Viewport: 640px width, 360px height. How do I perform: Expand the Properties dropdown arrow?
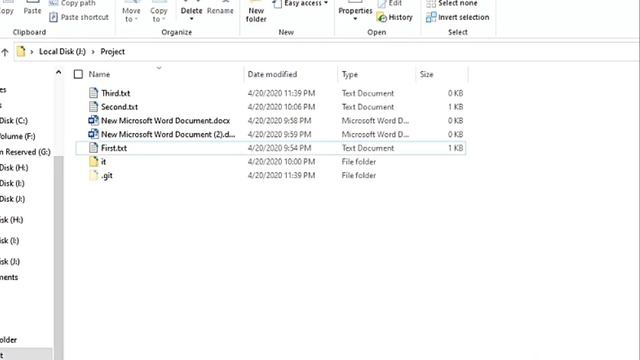pos(355,19)
